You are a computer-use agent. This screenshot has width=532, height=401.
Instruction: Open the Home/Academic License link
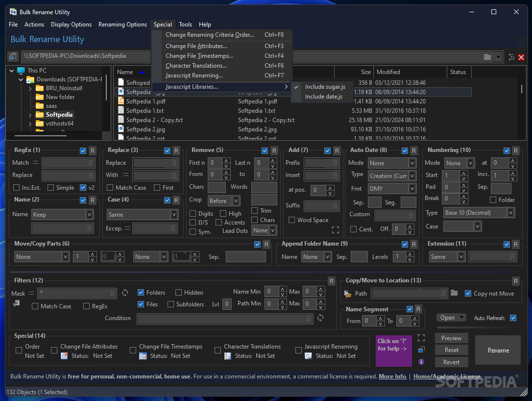447,376
